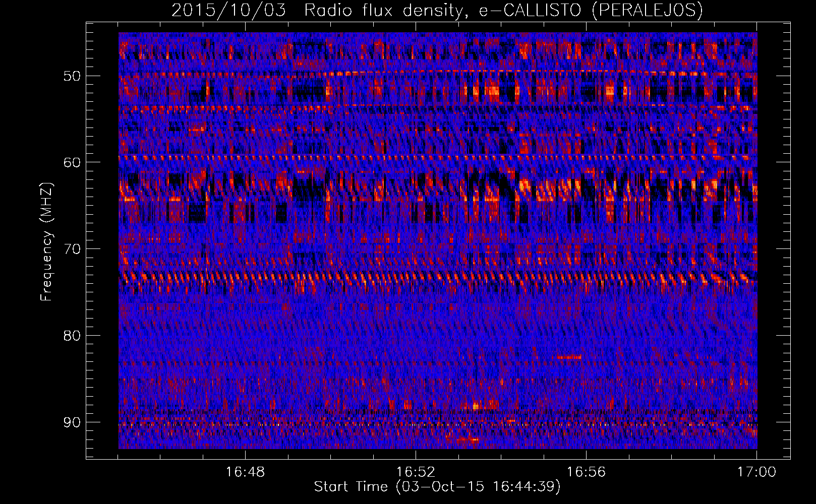Image resolution: width=816 pixels, height=504 pixels.
Task: Click the 17:00 time tick label
Action: tap(756, 472)
